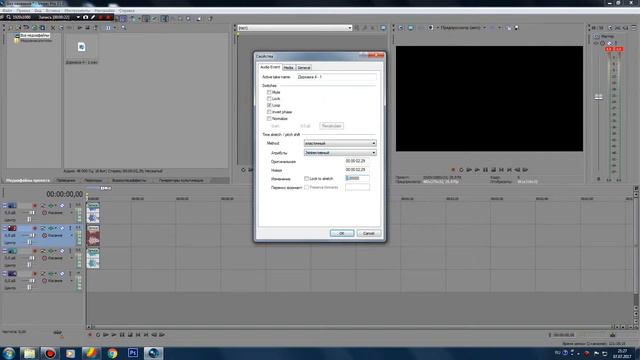Click Play in the video preview transport
Screen dimensions: 640x360
(x=477, y=170)
